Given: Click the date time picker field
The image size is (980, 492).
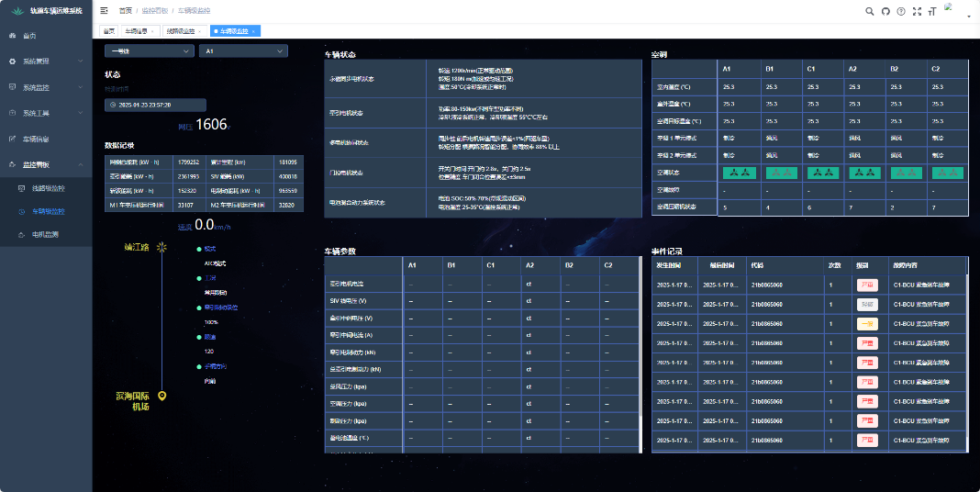Looking at the screenshot, I should click(x=155, y=105).
